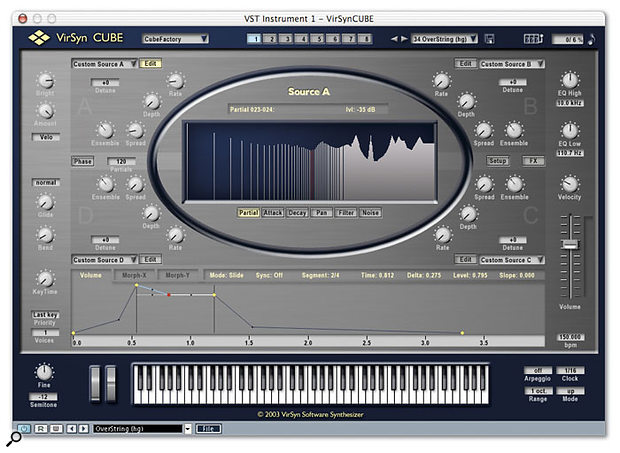
Task: Click Source B Rate knob
Action: click(441, 81)
